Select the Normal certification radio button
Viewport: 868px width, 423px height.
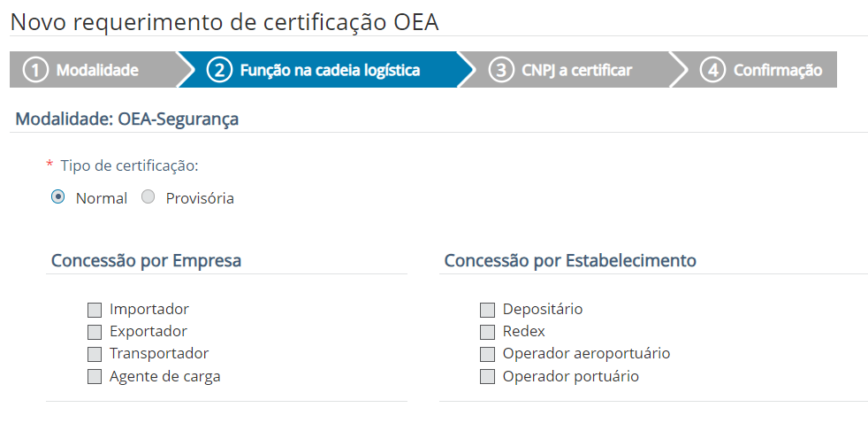(x=58, y=197)
